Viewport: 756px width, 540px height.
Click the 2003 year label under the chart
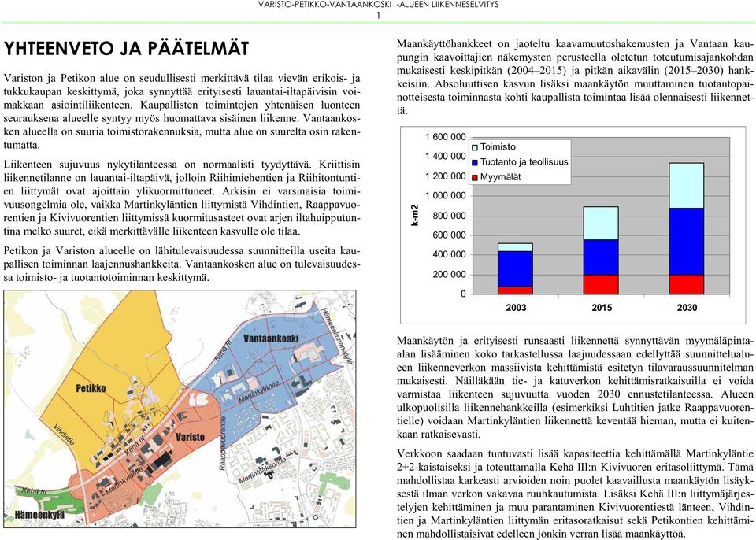point(516,308)
